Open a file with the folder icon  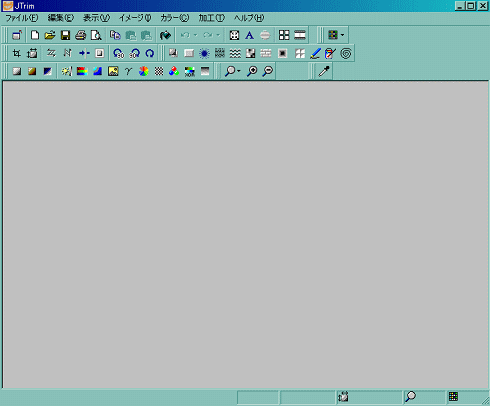50,35
